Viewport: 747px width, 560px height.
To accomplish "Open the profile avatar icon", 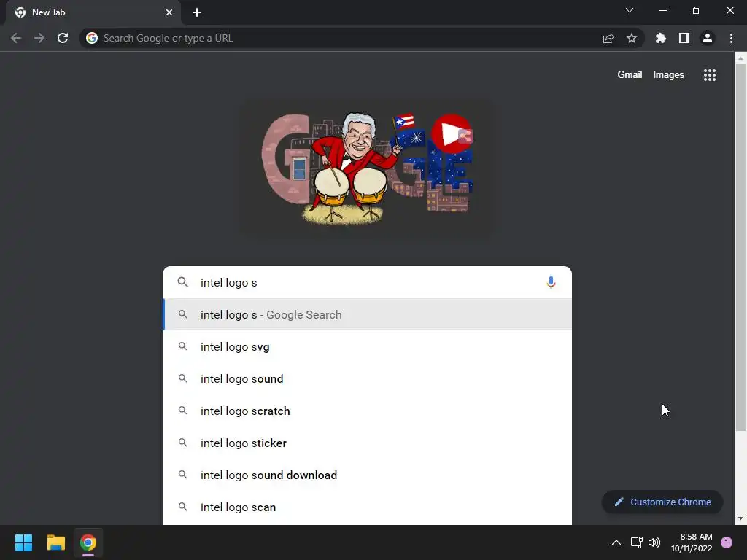I will click(x=708, y=38).
